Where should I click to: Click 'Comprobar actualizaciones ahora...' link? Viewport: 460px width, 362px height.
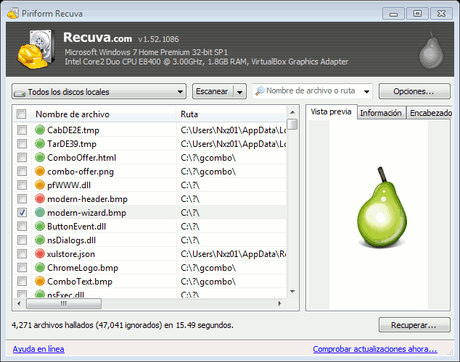click(x=375, y=349)
